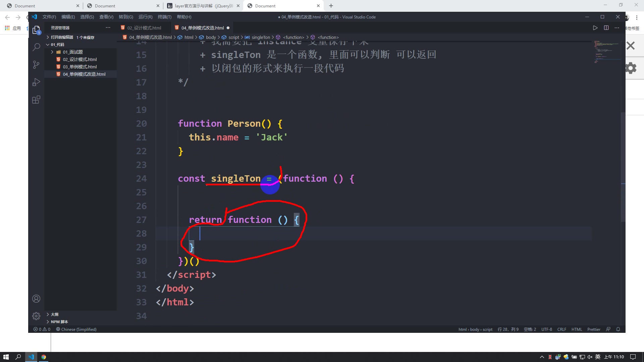Image resolution: width=644 pixels, height=362 pixels.
Task: Run the file with the play icon
Action: 595,28
